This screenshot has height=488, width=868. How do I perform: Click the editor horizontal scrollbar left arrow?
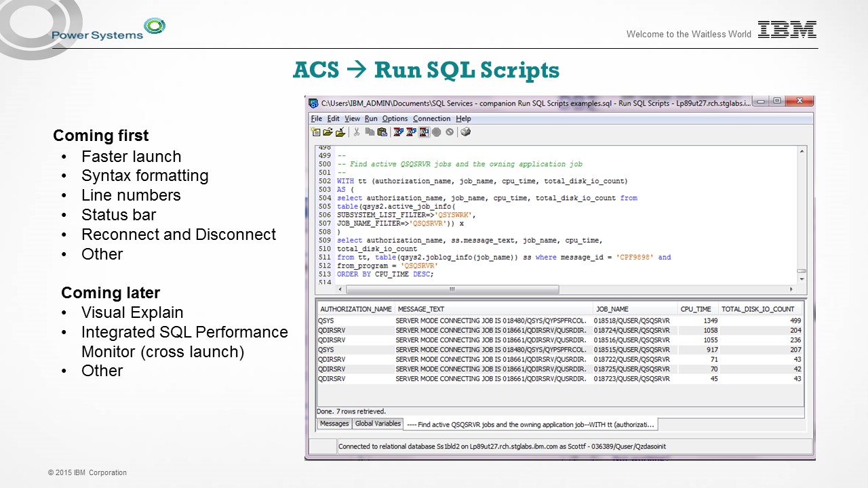coord(341,289)
